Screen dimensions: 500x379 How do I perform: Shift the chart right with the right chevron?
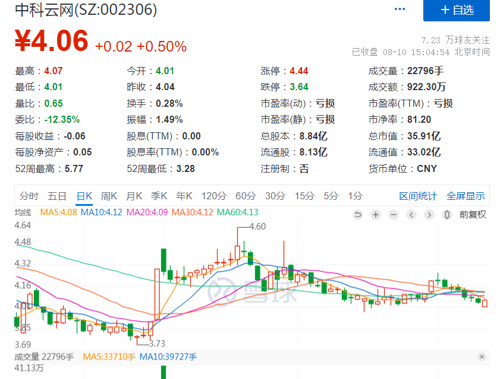point(429,215)
